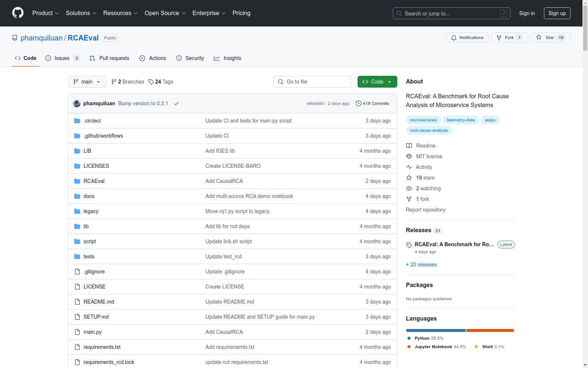
Task: Click the Activity pulse icon
Action: tap(409, 167)
